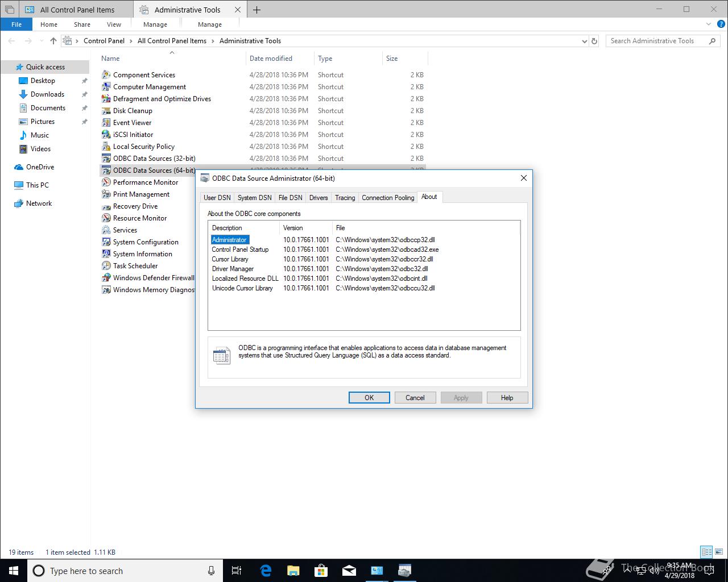Open Network in navigation pane

pos(39,203)
